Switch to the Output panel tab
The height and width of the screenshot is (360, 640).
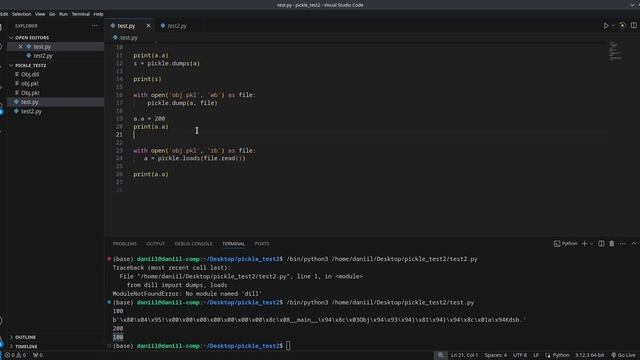click(156, 244)
